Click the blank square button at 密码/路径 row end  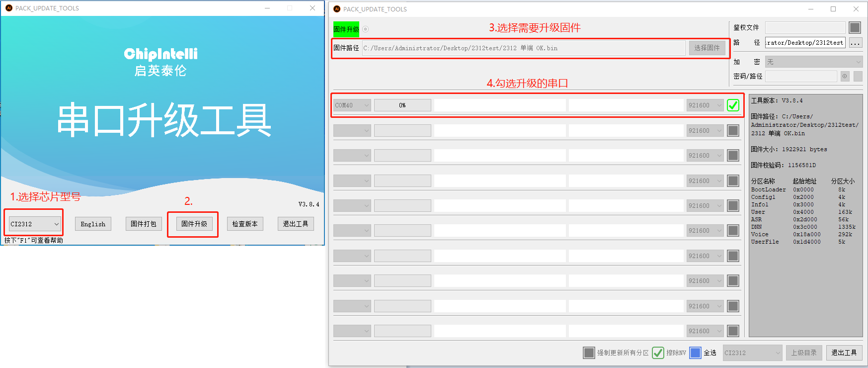858,76
